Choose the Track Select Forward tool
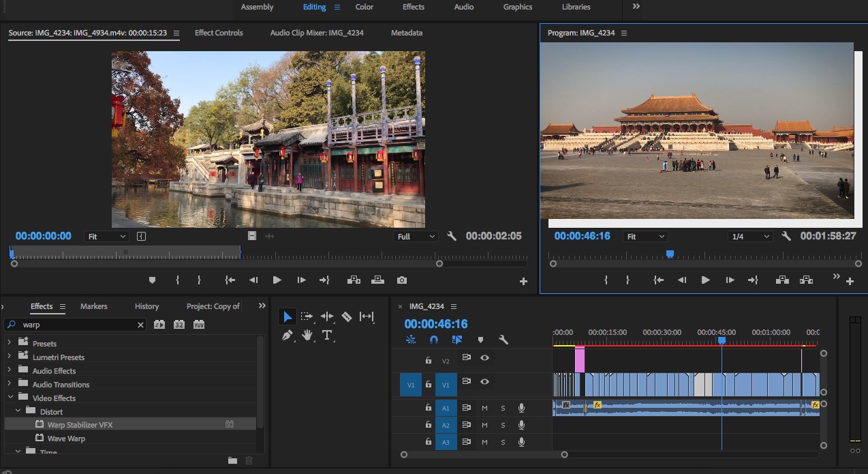This screenshot has width=868, height=474. click(x=307, y=316)
